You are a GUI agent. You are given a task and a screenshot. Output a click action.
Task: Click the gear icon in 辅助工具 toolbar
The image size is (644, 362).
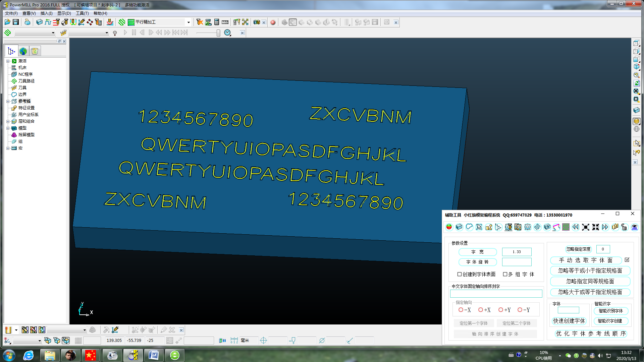[x=528, y=227]
